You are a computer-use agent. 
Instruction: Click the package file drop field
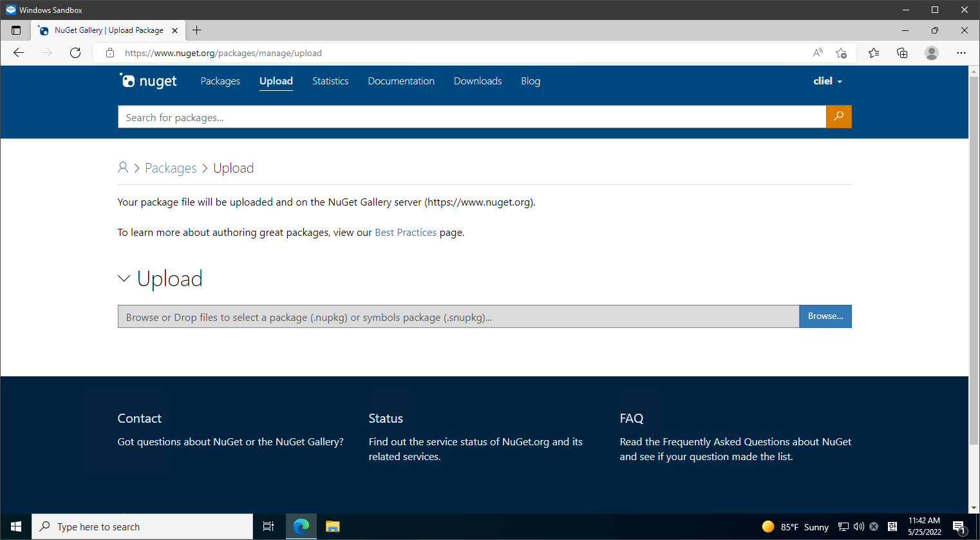[458, 316]
